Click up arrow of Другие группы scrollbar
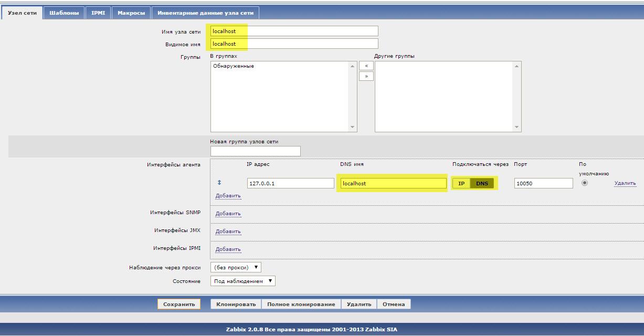 point(517,66)
